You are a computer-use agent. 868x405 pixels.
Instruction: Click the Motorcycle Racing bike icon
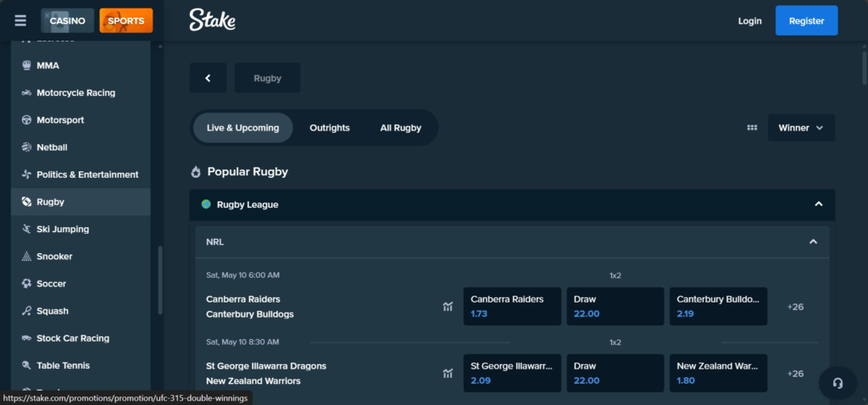coord(26,92)
